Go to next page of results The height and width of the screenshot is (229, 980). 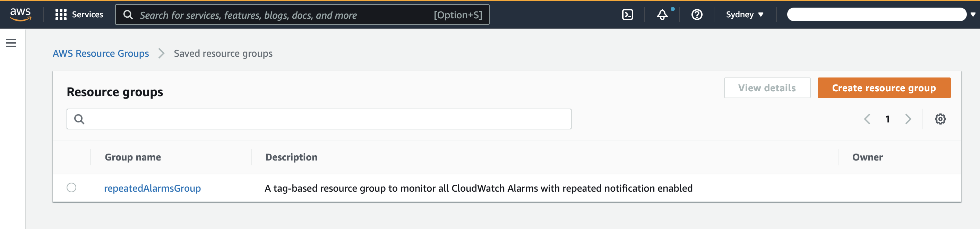[908, 119]
